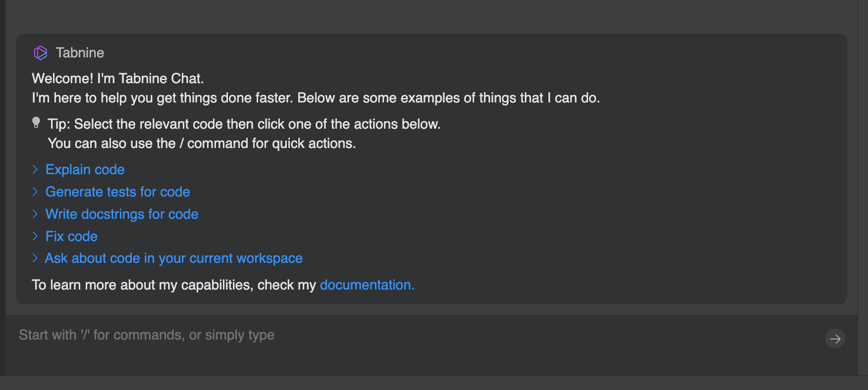Click the Tabnine name label
The height and width of the screenshot is (390, 868).
pyautogui.click(x=80, y=52)
